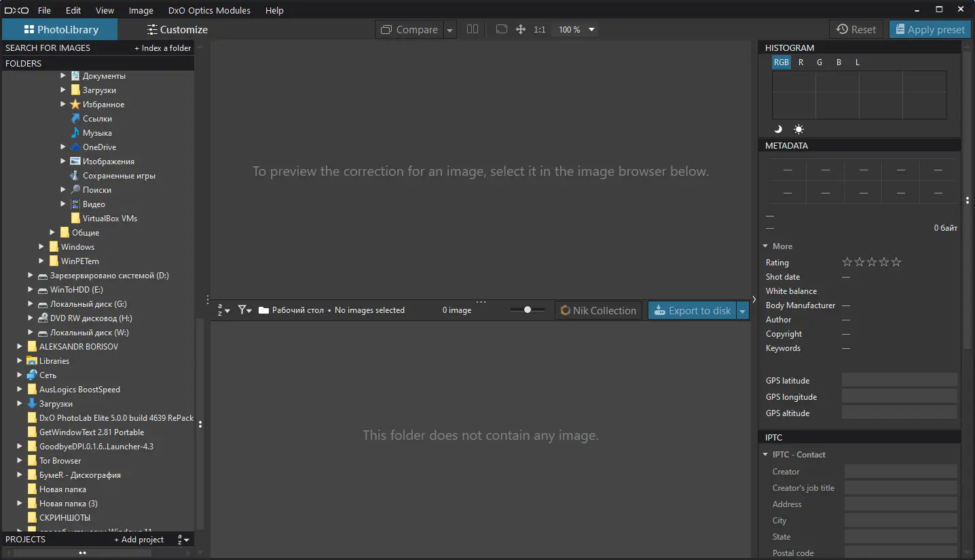Open the Image menu
Viewport: 975px width, 560px height.
(141, 10)
